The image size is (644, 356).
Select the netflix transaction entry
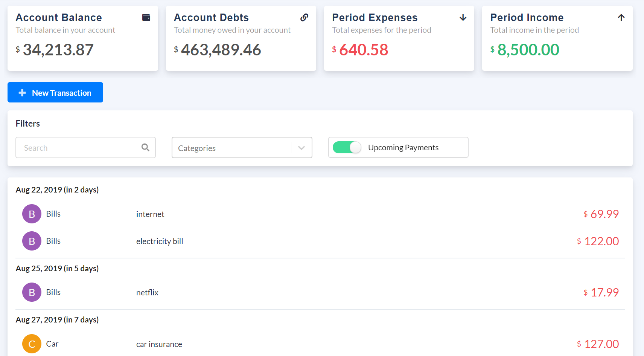147,292
